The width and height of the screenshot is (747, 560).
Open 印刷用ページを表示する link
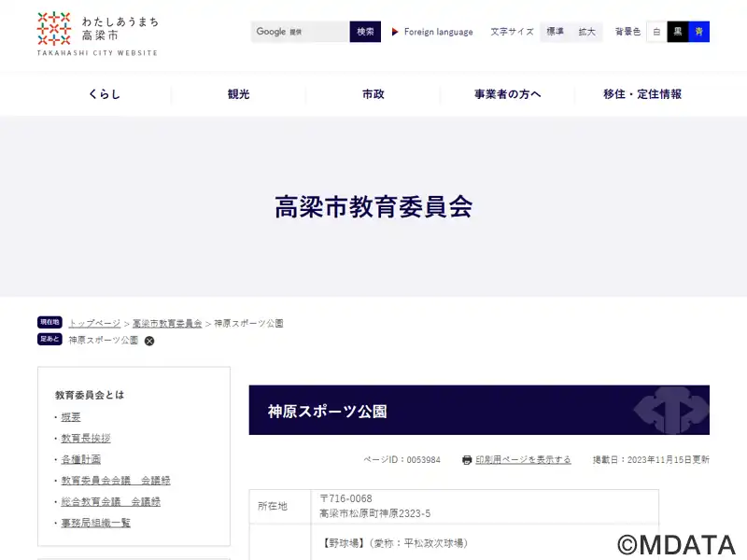(x=523, y=460)
